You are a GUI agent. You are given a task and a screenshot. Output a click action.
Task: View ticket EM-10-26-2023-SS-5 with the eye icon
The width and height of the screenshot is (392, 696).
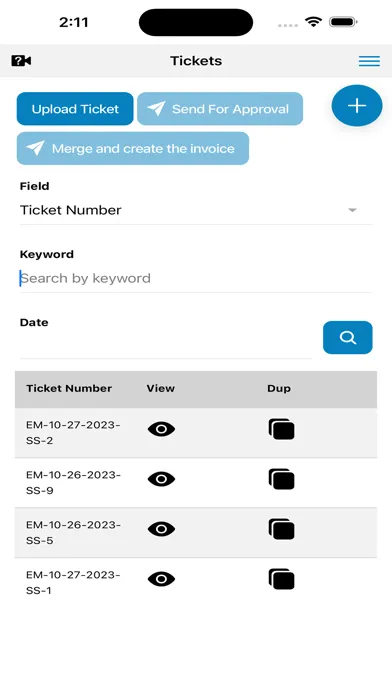(161, 529)
